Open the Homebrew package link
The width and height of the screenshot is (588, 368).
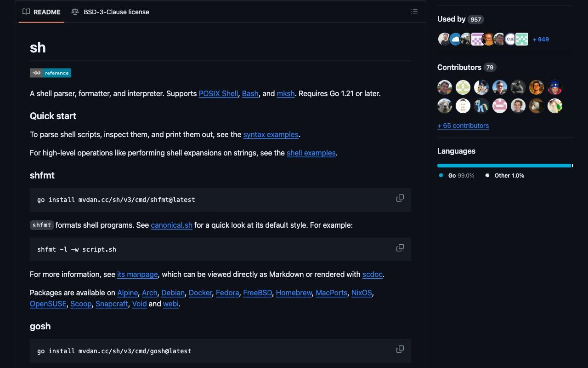[294, 293]
